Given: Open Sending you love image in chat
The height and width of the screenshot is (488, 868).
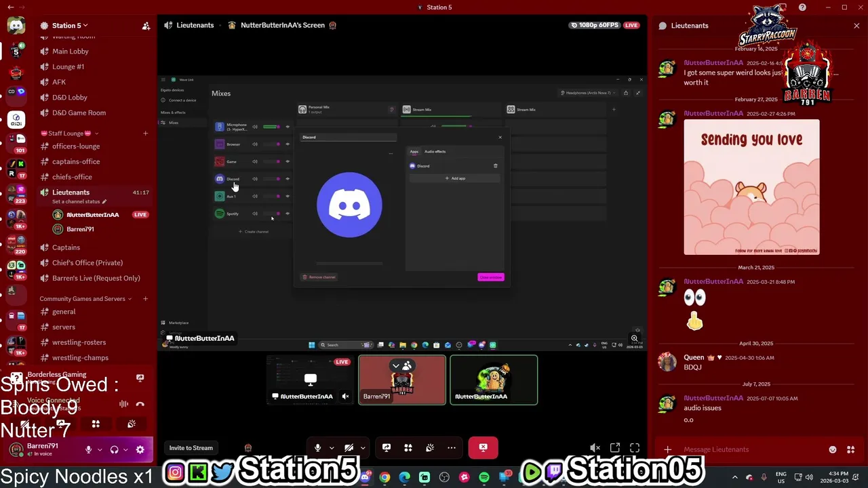Looking at the screenshot, I should tap(751, 188).
